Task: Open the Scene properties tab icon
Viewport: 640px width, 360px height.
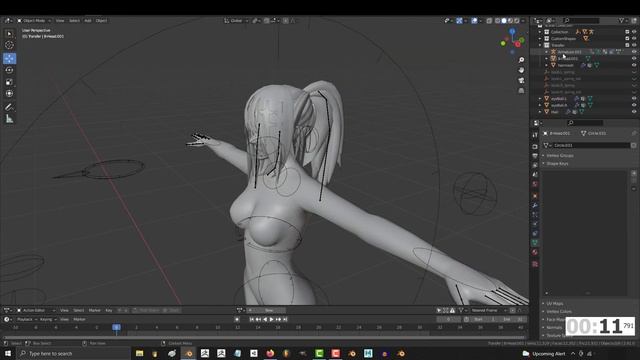Action: coord(535,174)
